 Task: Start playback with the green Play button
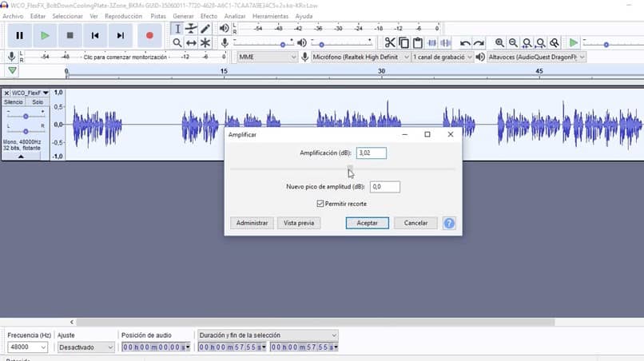45,35
